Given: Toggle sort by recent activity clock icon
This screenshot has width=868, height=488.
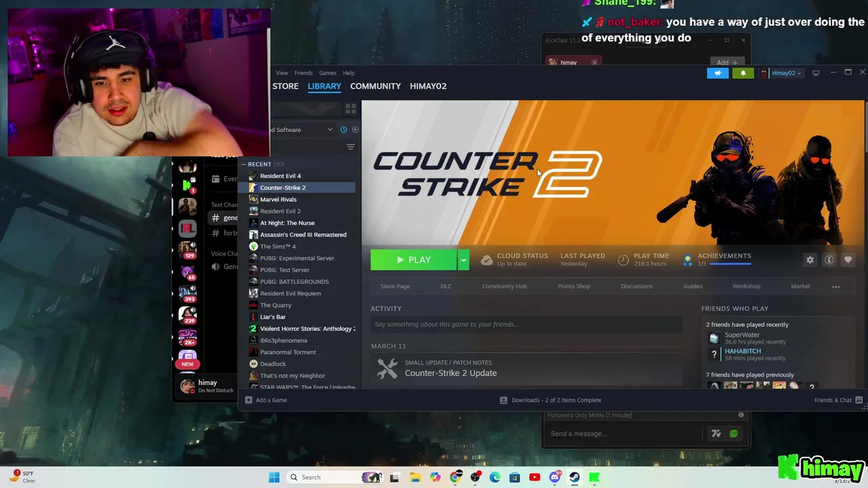Looking at the screenshot, I should [x=344, y=129].
